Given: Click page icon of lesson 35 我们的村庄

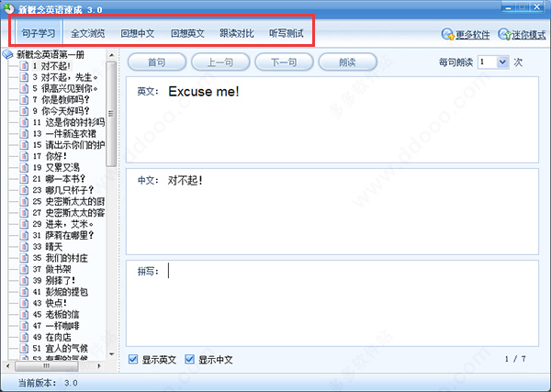Looking at the screenshot, I should (24, 258).
